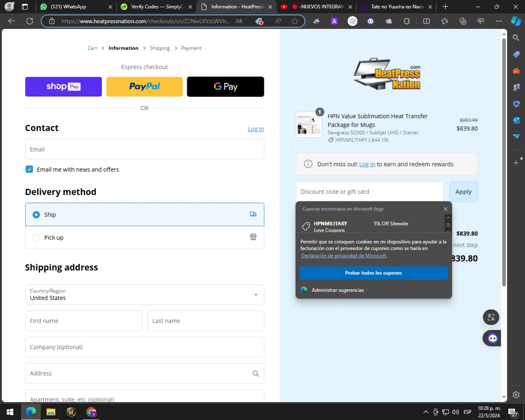
Task: Open the tab actions menu icon
Action: pos(25,7)
